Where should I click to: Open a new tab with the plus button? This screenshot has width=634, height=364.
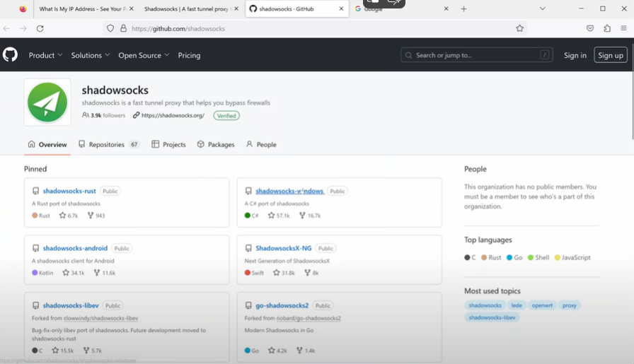463,9
